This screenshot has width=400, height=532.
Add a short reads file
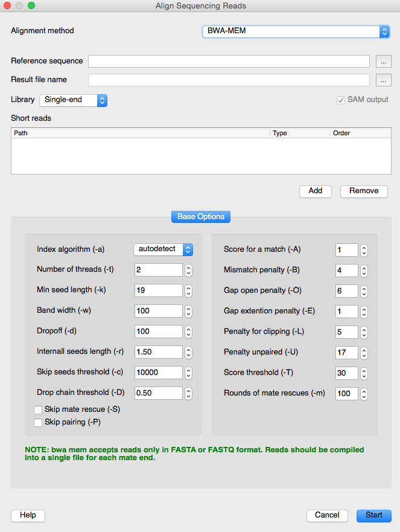click(316, 191)
